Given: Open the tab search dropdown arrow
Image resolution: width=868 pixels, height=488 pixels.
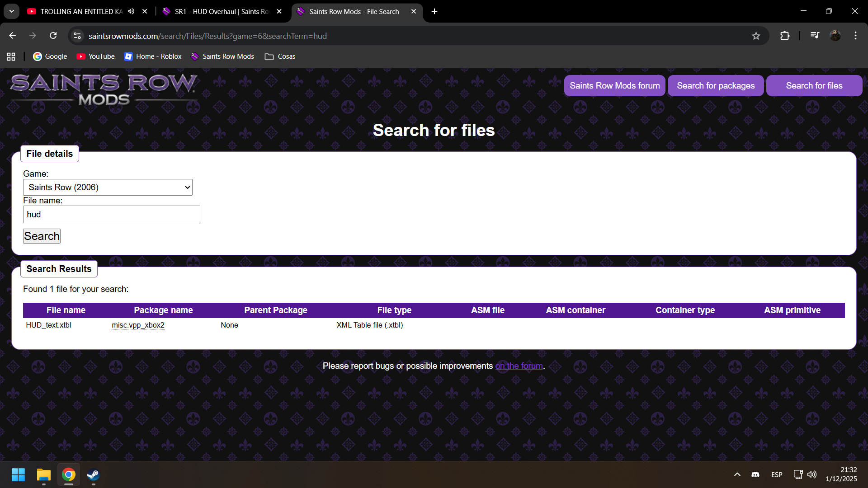Looking at the screenshot, I should (x=12, y=11).
